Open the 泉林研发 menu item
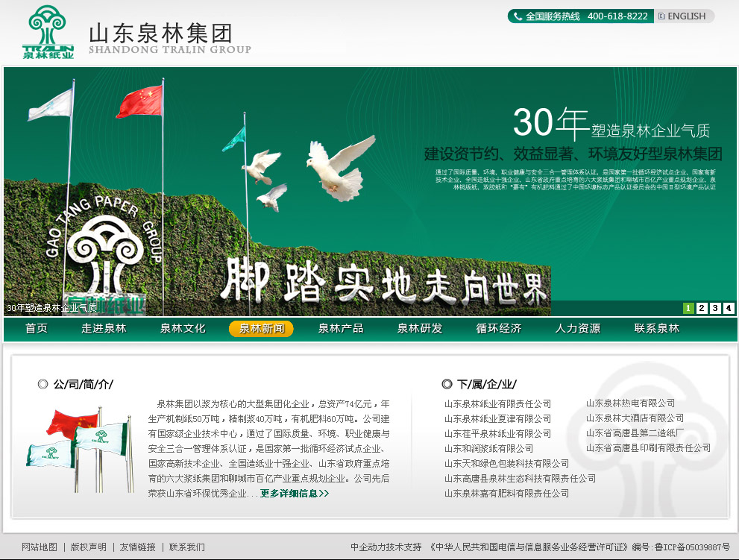Screen dimensions: 739x560 [420, 329]
